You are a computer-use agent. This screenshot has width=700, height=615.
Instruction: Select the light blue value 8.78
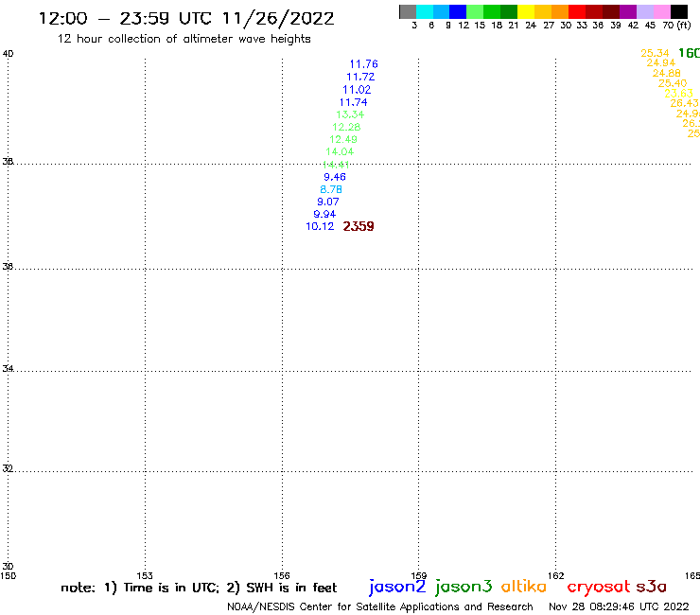(x=331, y=189)
